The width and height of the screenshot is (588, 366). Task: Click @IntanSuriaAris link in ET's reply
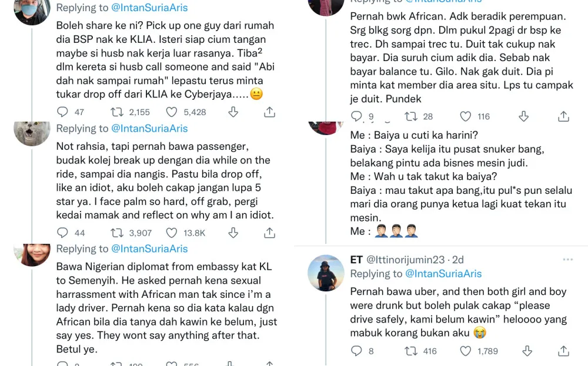tap(443, 274)
